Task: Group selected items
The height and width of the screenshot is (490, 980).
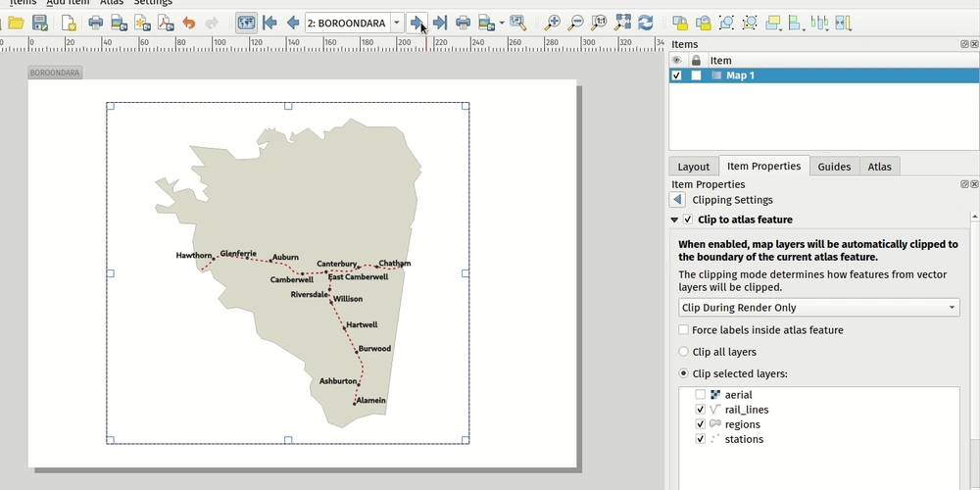Action: pos(726,24)
